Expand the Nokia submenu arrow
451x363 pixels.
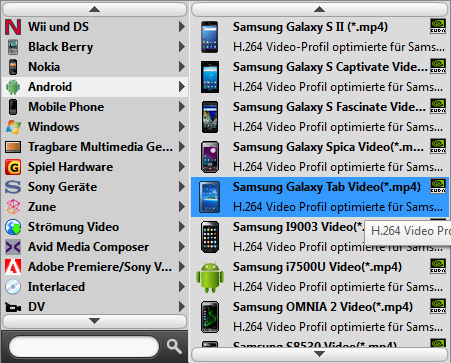pyautogui.click(x=181, y=67)
